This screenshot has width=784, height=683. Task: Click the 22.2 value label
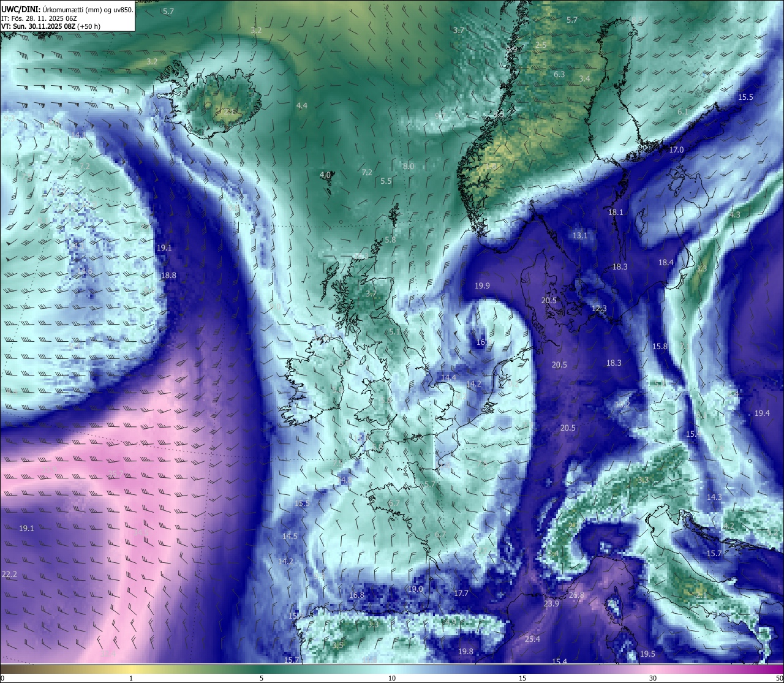click(x=9, y=575)
